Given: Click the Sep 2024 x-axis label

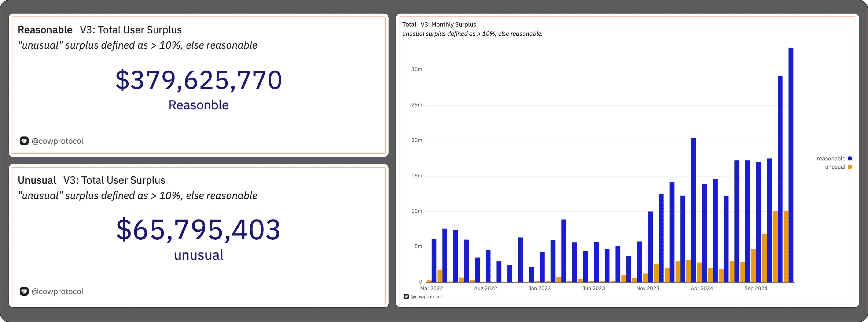Looking at the screenshot, I should [756, 288].
